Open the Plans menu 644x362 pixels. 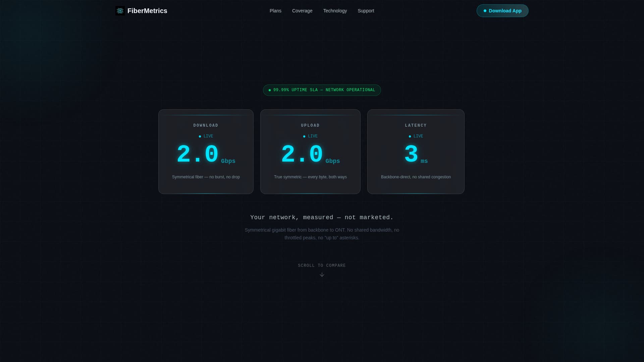coord(275,11)
